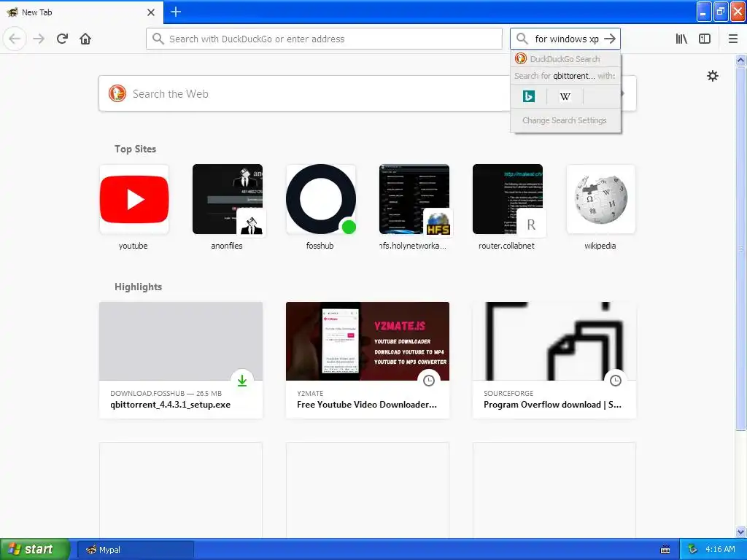
Task: Submit search with the go arrow
Action: (610, 39)
